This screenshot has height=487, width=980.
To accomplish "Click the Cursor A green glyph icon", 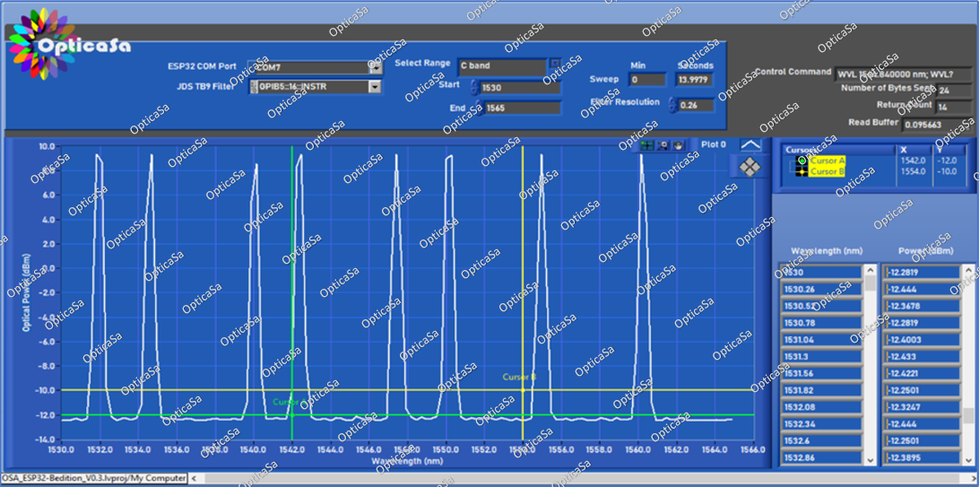I will pyautogui.click(x=802, y=161).
